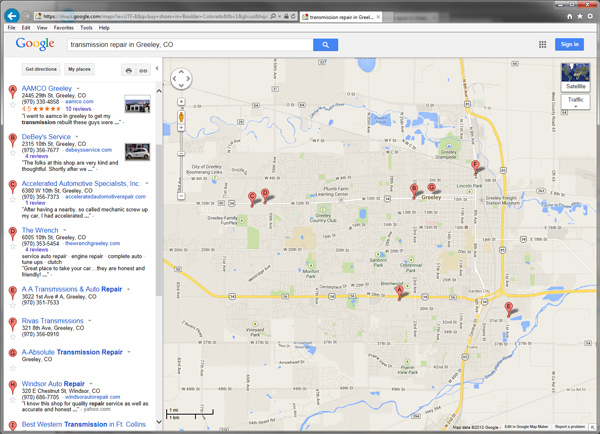
Task: Click the results scrollbar down arrow
Action: click(159, 422)
